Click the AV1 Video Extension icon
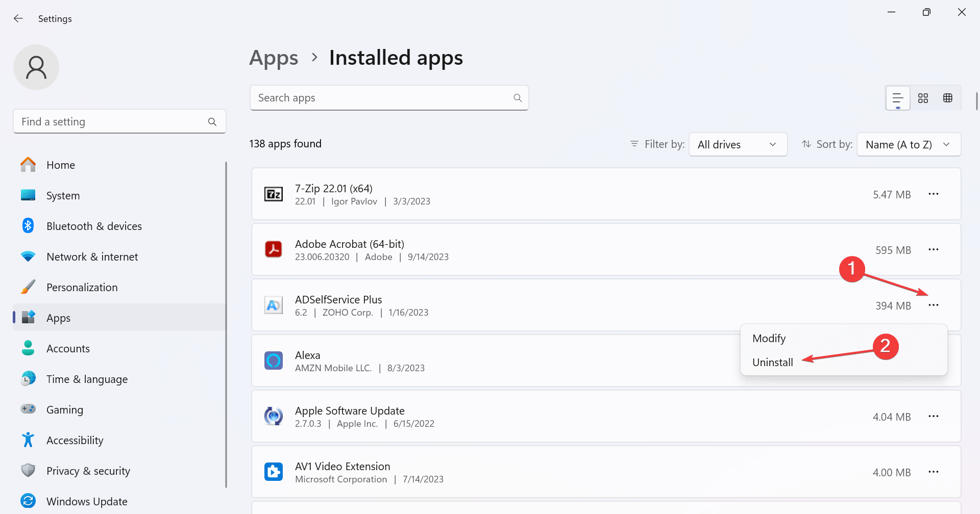The height and width of the screenshot is (514, 980). point(274,472)
